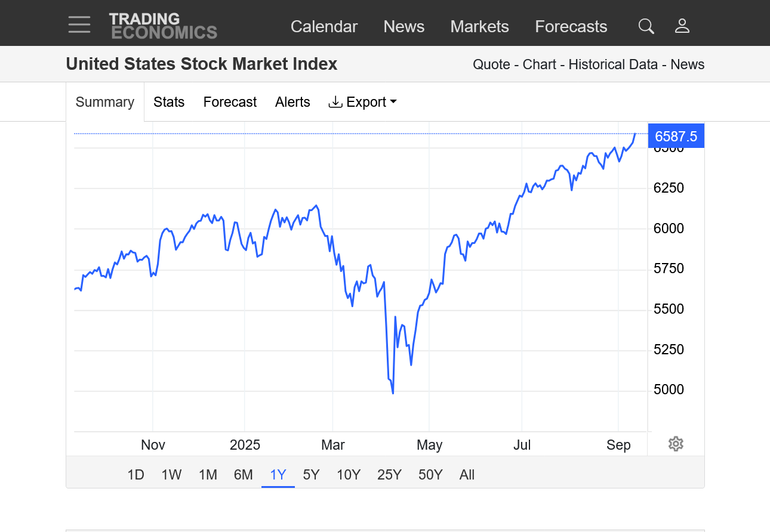770x532 pixels.
Task: Open chart settings gear icon
Action: (676, 444)
